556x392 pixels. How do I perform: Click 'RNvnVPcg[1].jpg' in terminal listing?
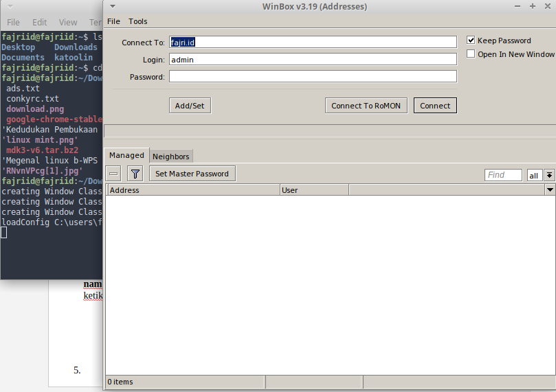(42, 171)
